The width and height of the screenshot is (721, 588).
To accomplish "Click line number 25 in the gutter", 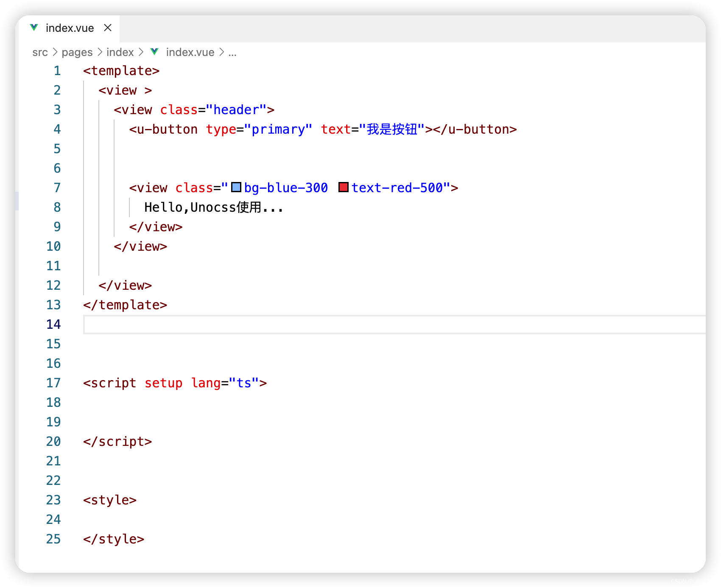I will click(x=53, y=539).
